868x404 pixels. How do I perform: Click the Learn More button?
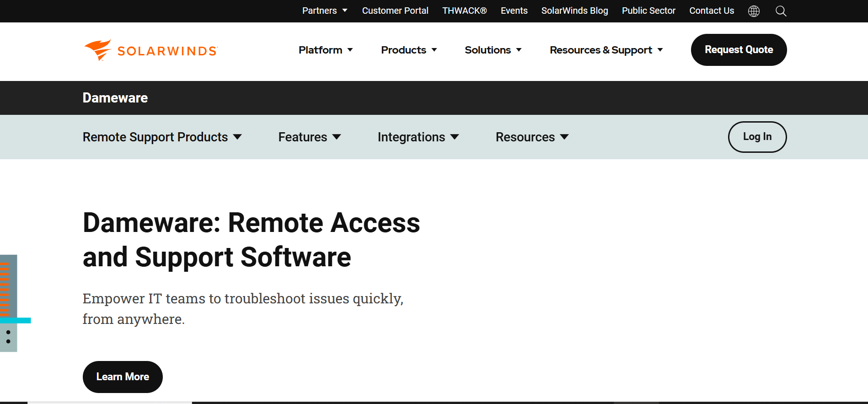pos(123,377)
